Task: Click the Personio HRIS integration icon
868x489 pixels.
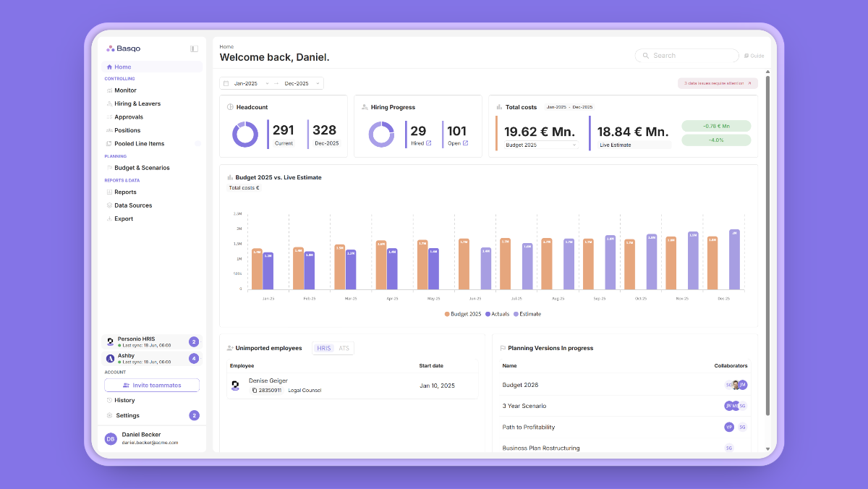Action: [x=110, y=341]
